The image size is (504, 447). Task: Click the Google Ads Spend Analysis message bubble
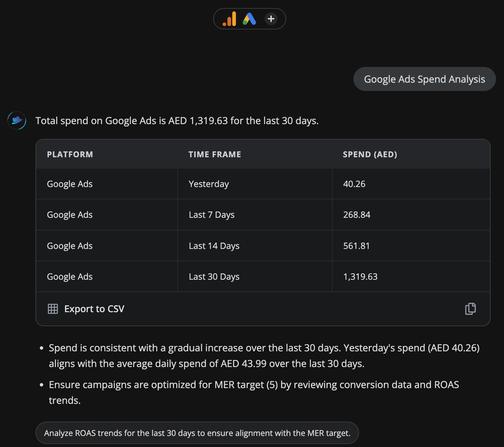(x=424, y=79)
